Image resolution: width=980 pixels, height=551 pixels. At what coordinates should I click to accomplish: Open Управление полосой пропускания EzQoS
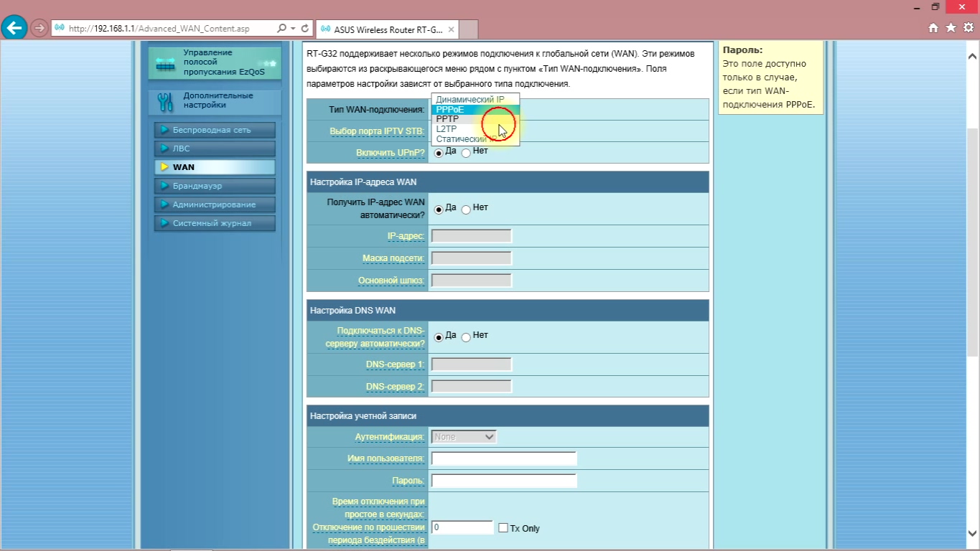click(215, 62)
